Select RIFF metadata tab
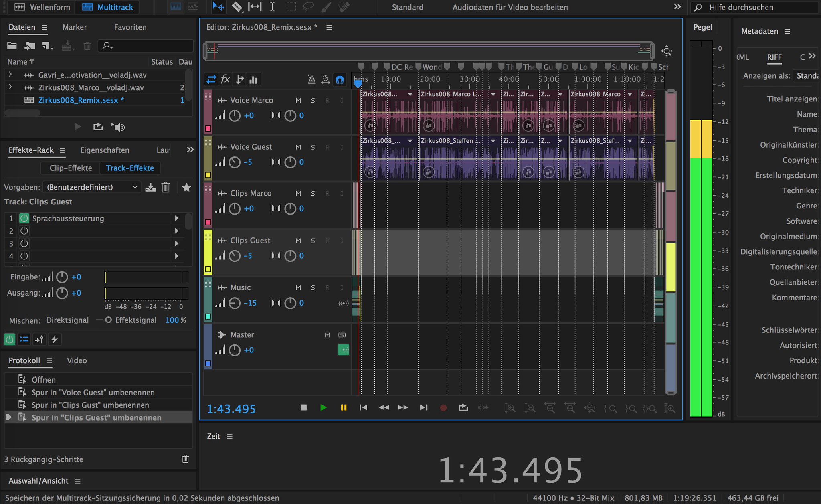Viewport: 821px width, 504px height. pyautogui.click(x=774, y=57)
